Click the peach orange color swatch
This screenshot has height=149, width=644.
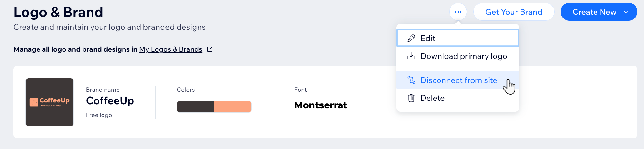233,107
